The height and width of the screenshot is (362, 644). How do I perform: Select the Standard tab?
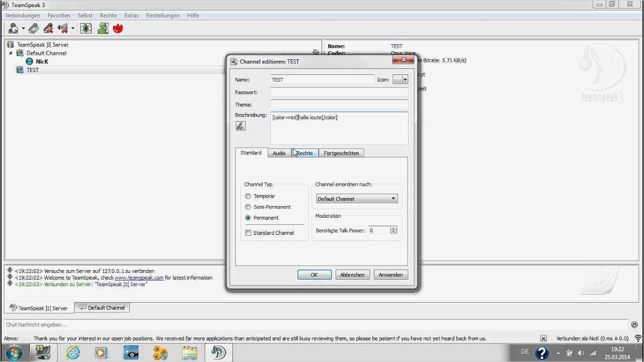coord(251,153)
